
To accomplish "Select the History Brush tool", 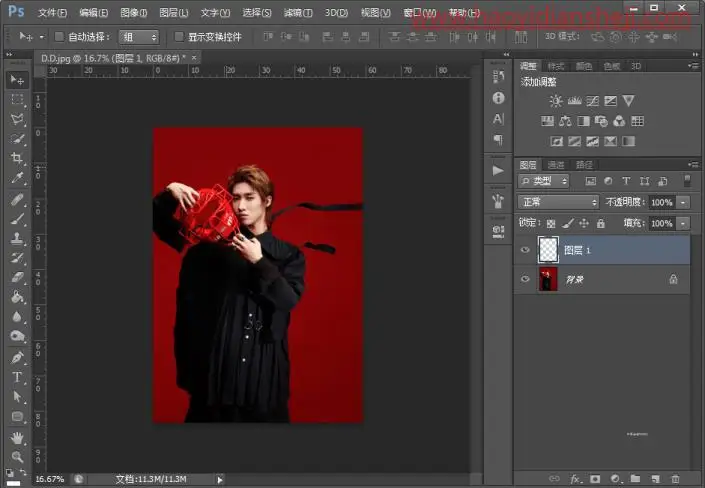I will [x=17, y=258].
